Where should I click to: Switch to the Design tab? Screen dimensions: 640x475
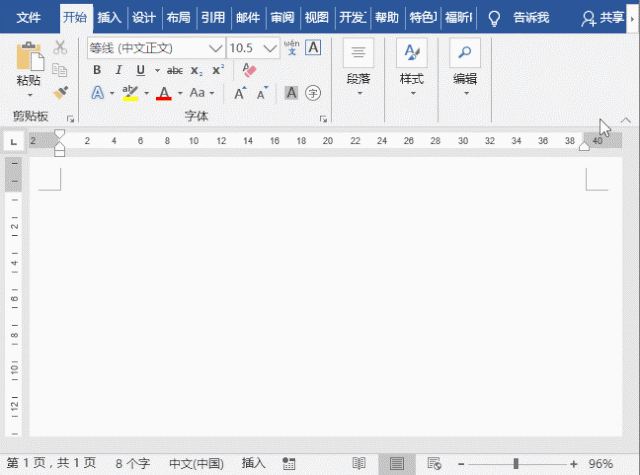[x=144, y=18]
